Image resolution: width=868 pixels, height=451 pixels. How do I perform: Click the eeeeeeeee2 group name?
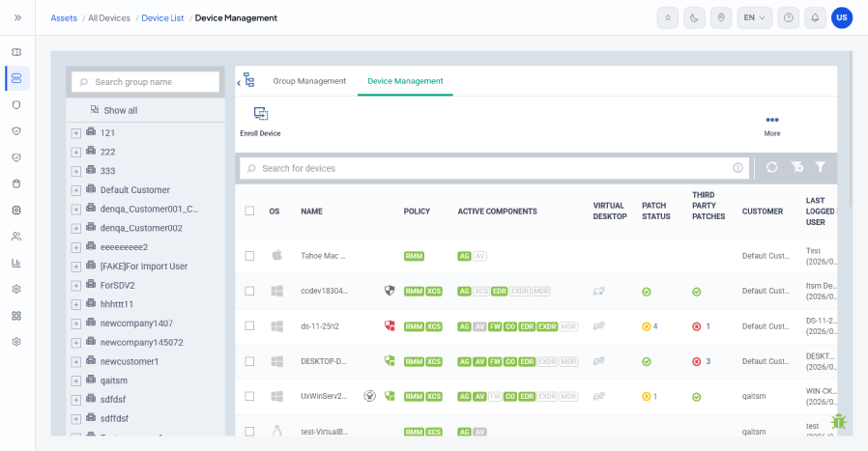click(x=124, y=247)
